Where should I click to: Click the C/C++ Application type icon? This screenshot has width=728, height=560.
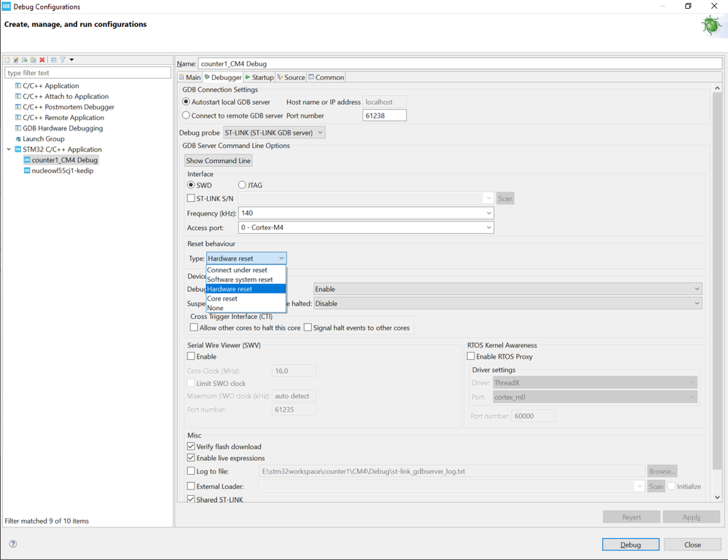[x=18, y=86]
